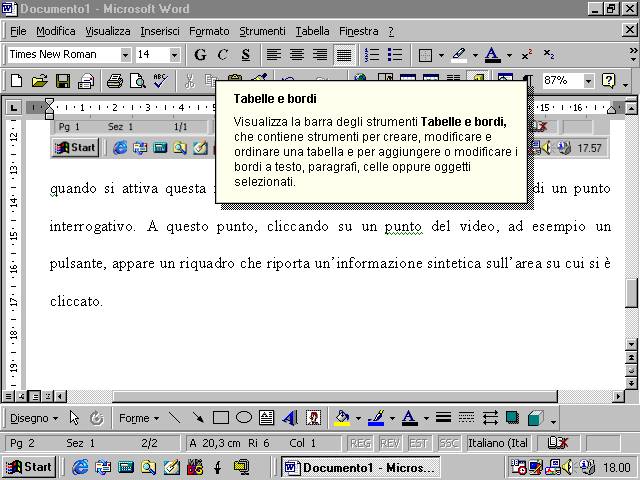Toggle the numbered list button
Image resolution: width=640 pixels, height=480 pixels.
[x=372, y=55]
